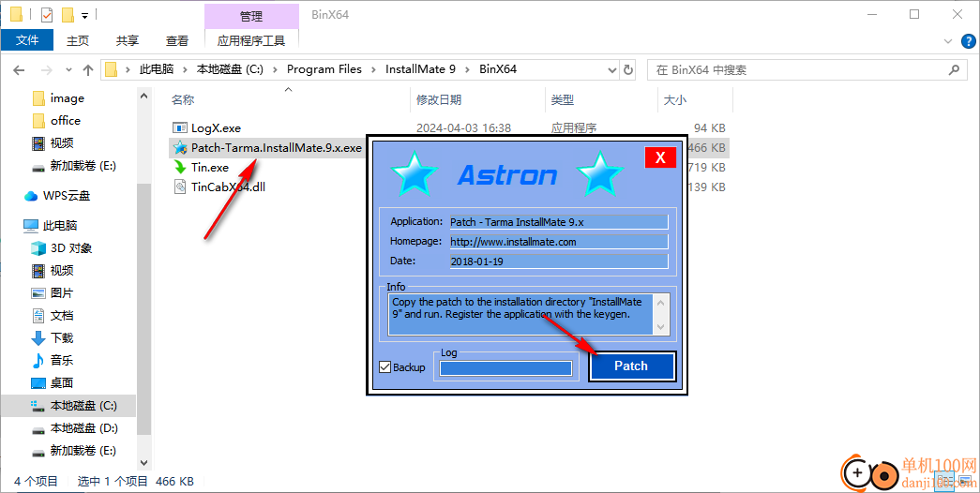This screenshot has height=493, width=980.
Task: Select 此电脑 in navigation pane
Action: [x=60, y=226]
